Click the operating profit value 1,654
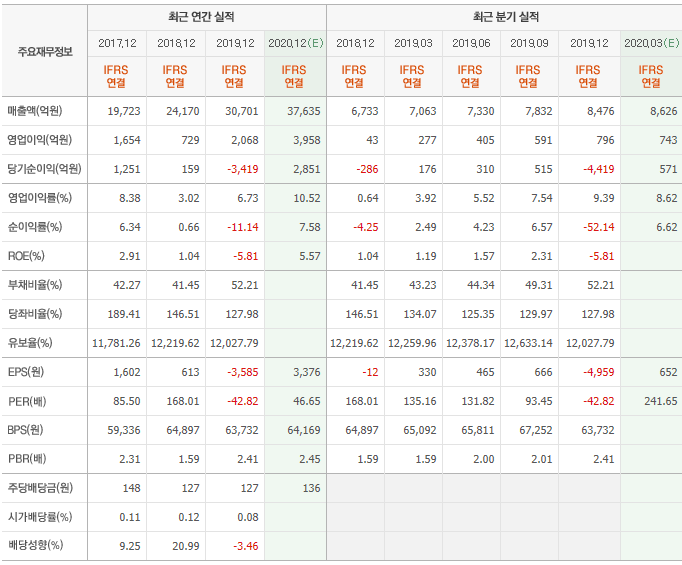This screenshot has width=682, height=565. coord(127,140)
